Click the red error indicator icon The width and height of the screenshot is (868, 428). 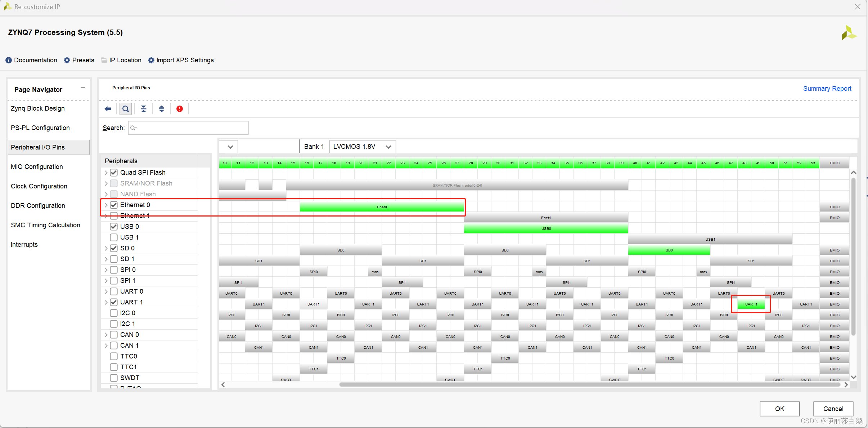180,109
